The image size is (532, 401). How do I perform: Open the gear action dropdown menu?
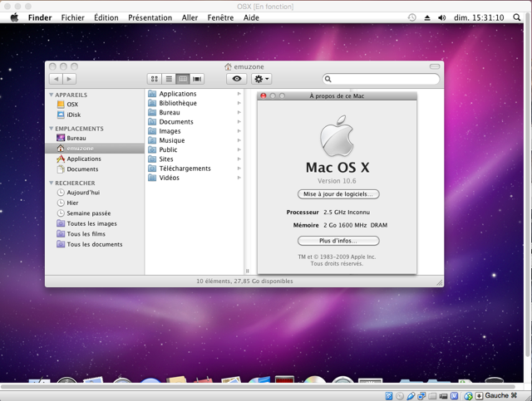262,79
